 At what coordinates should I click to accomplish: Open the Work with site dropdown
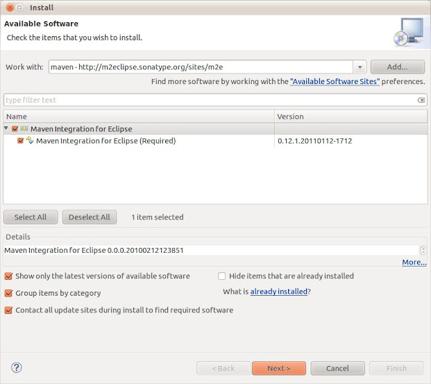click(360, 67)
